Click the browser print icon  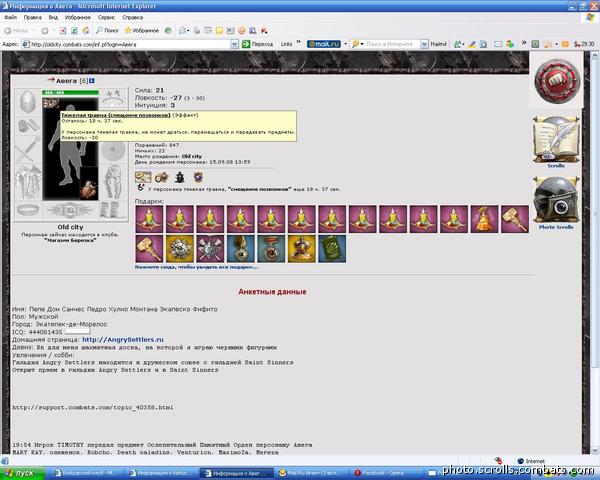tap(197, 31)
